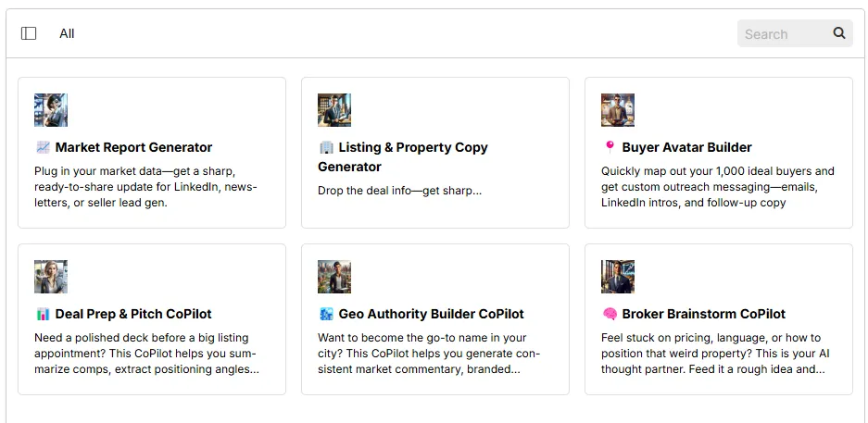Viewport: 868px width, 423px height.
Task: Click the bar chart emoji beside Deal Prep
Action: (x=43, y=314)
